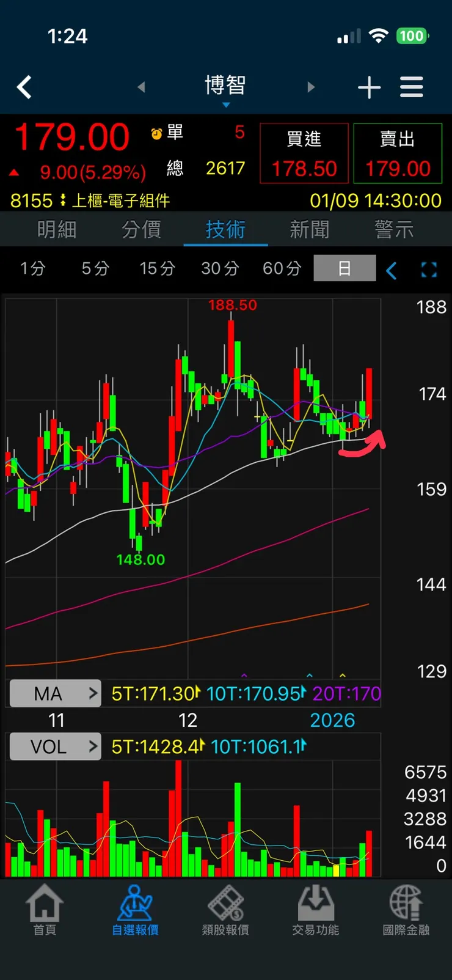The width and height of the screenshot is (452, 980).
Task: Go back with the left chevron icon
Action: coord(24,87)
